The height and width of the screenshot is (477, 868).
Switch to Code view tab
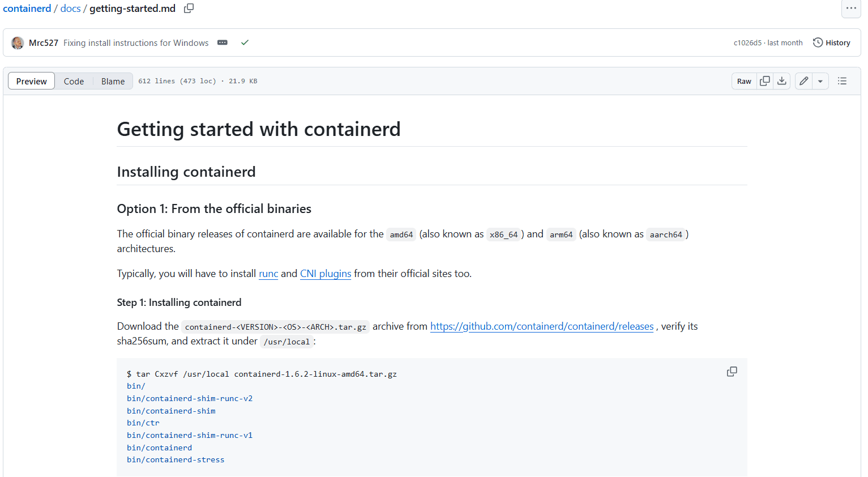[74, 82]
